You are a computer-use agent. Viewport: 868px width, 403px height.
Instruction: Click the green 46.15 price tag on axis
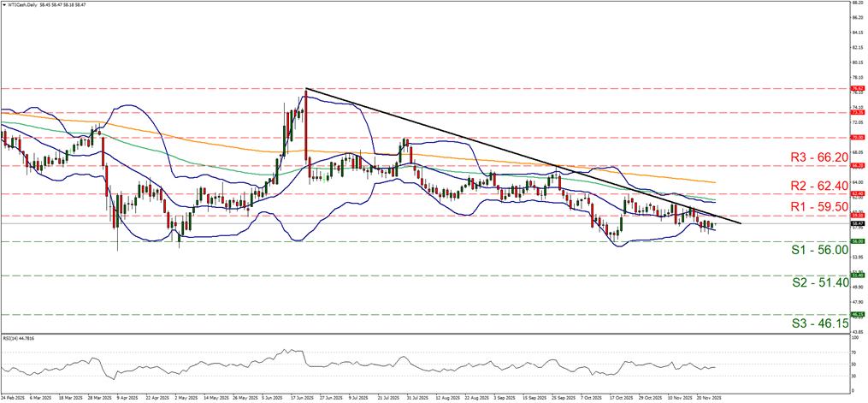point(858,315)
